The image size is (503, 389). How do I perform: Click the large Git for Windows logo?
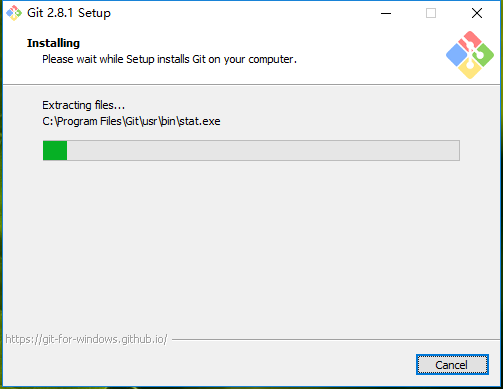coord(470,55)
